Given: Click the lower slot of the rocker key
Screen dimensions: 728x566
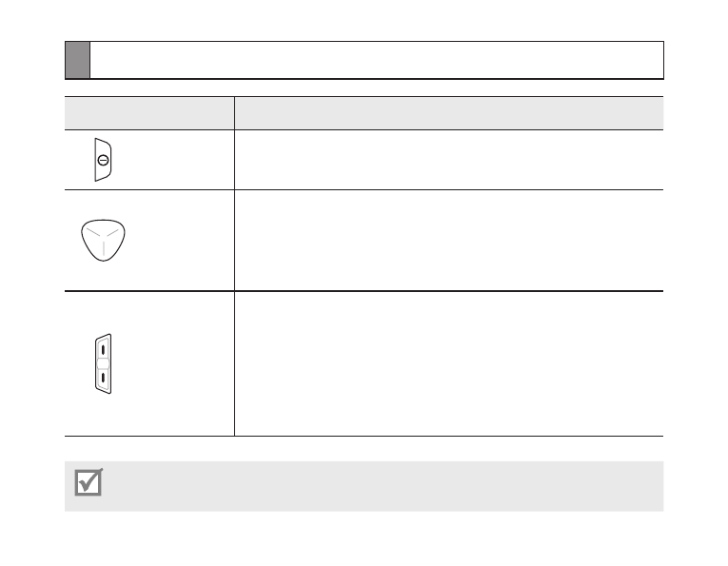Looking at the screenshot, I should tap(103, 378).
